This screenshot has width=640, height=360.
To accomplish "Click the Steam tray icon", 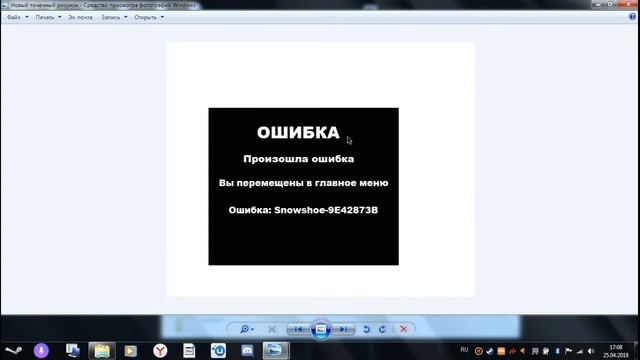I will coord(490,351).
